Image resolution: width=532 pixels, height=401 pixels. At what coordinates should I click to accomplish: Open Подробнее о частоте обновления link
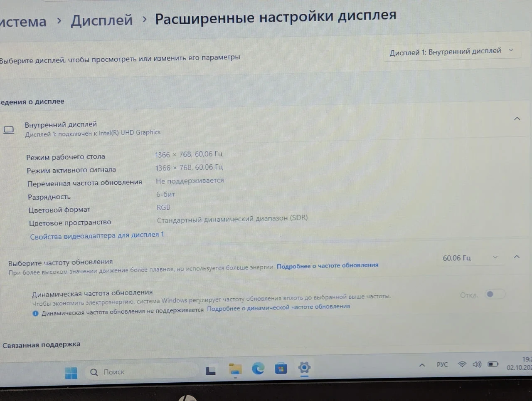click(328, 265)
